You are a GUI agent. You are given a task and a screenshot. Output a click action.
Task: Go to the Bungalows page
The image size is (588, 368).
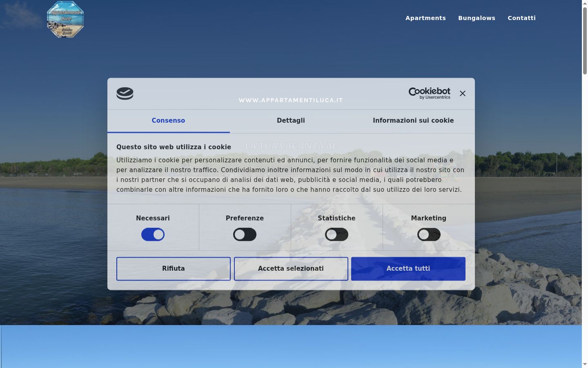point(477,18)
